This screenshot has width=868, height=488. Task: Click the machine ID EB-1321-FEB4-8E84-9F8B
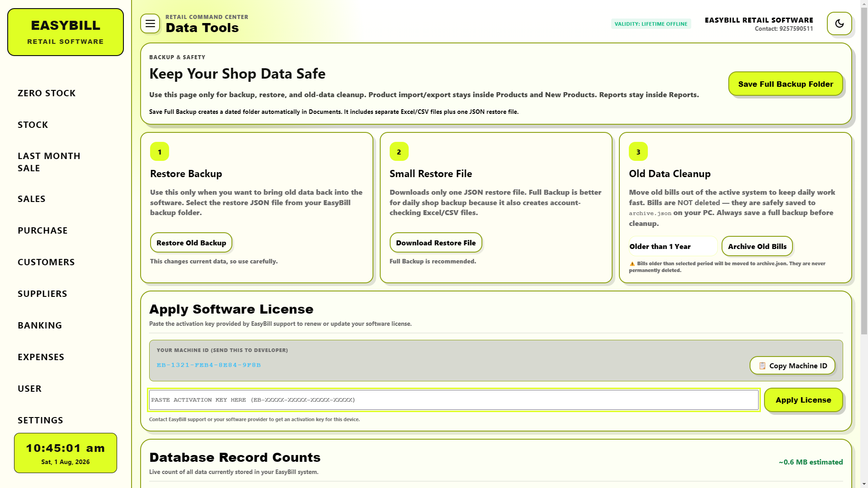tap(208, 365)
